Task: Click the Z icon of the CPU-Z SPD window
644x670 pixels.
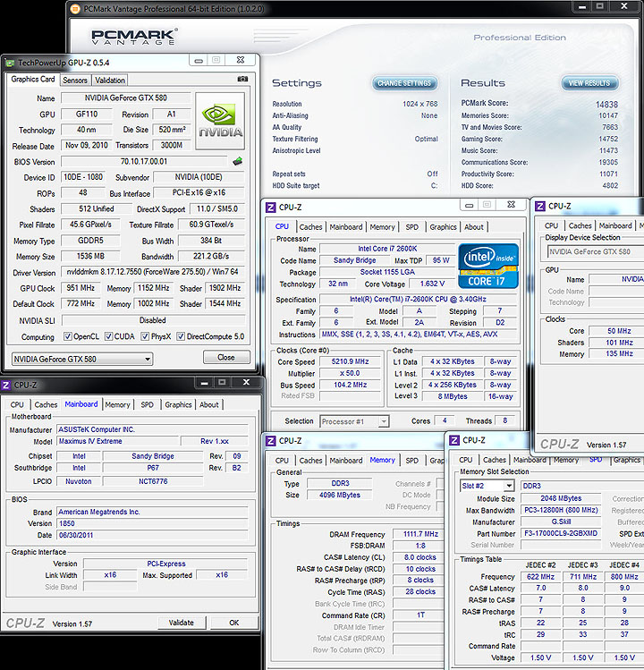Action: 454,440
